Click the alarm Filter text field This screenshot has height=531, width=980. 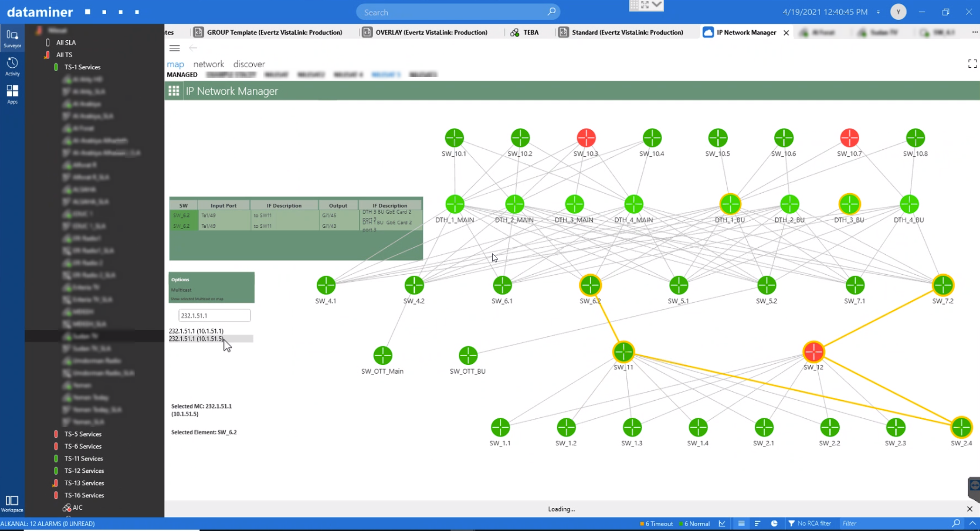[x=894, y=523]
